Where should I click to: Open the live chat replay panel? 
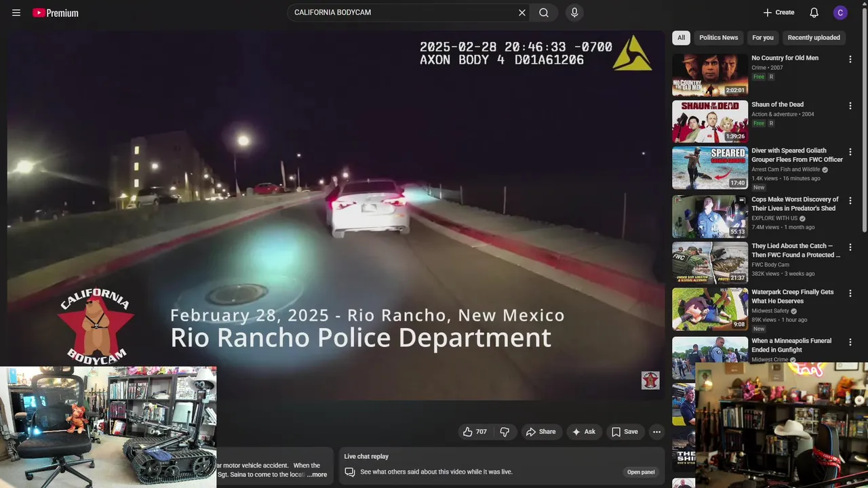coord(641,472)
